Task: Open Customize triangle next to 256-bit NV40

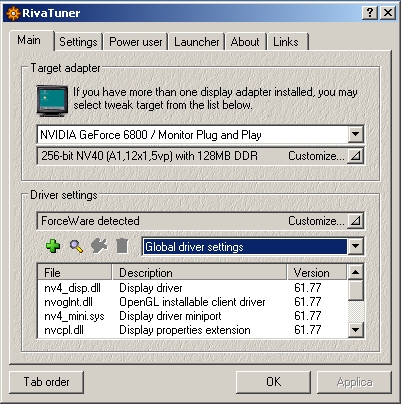Action: pos(355,156)
